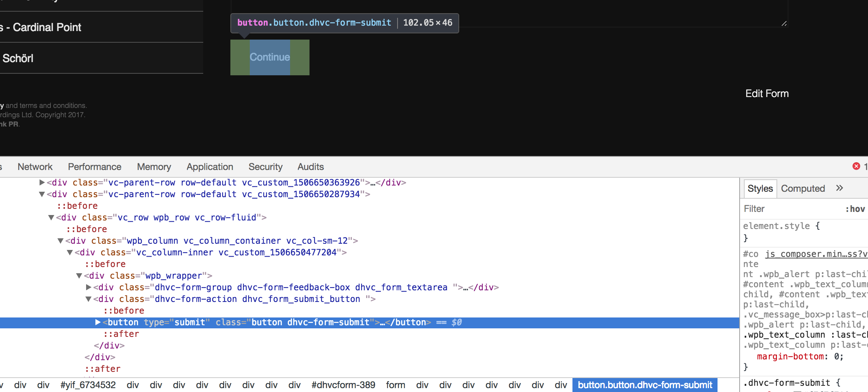Viewport: 868px width, 392px height.
Task: Switch to the Application tab
Action: [x=210, y=167]
